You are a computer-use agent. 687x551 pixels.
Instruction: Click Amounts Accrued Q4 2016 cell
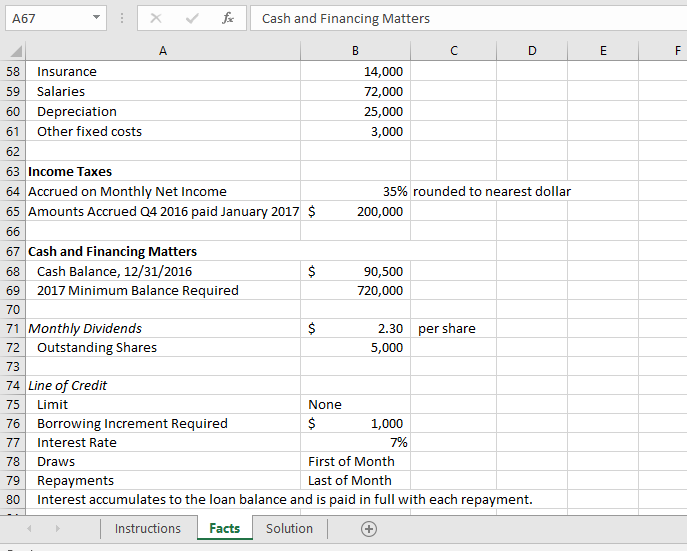163,212
